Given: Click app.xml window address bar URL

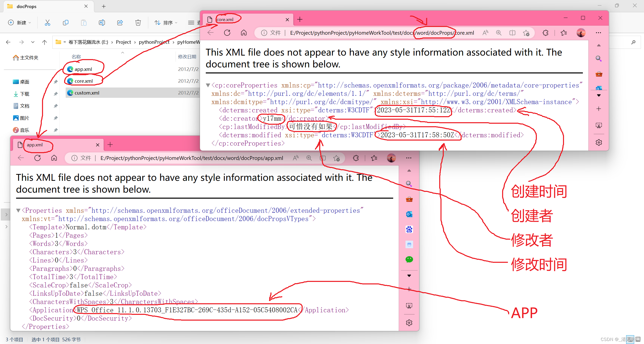Looking at the screenshot, I should click(x=192, y=158).
